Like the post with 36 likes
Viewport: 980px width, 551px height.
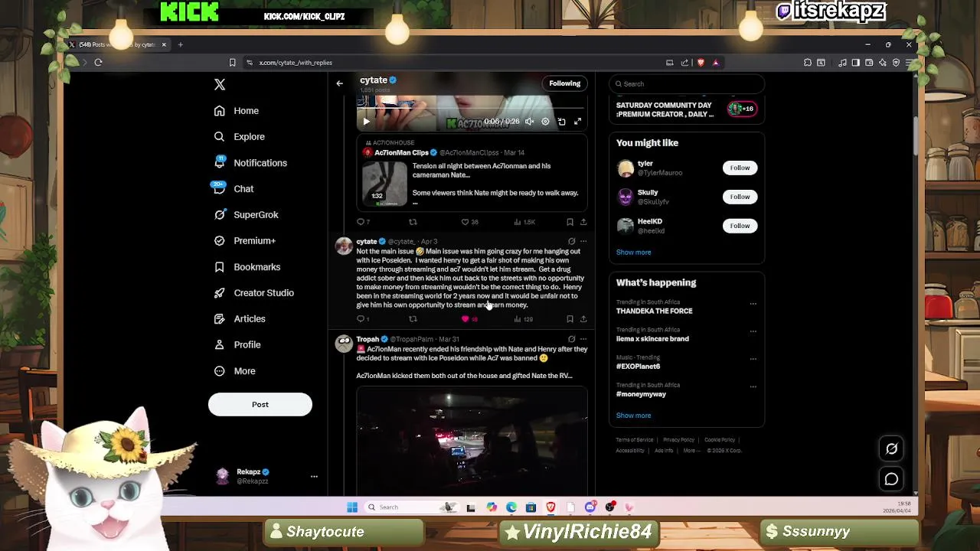tap(469, 222)
